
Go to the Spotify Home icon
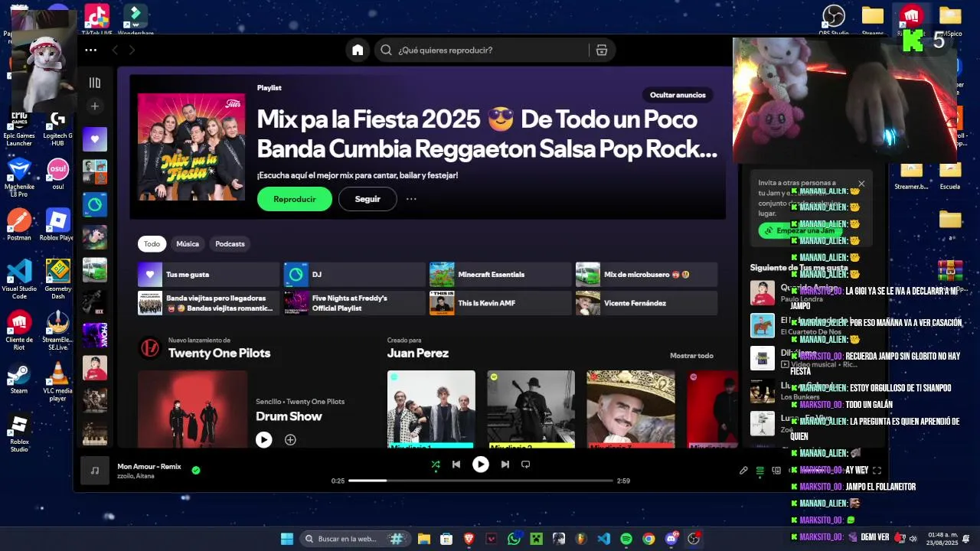coord(358,51)
